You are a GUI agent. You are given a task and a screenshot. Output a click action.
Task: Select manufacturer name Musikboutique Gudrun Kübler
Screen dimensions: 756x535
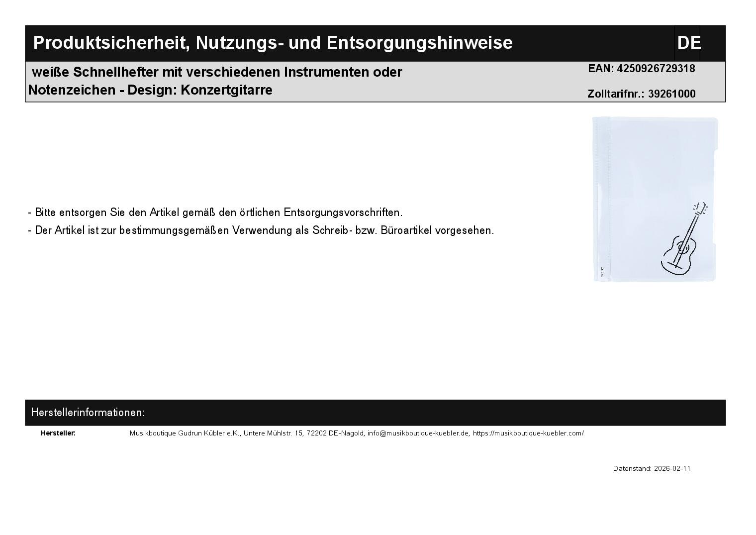pos(184,433)
